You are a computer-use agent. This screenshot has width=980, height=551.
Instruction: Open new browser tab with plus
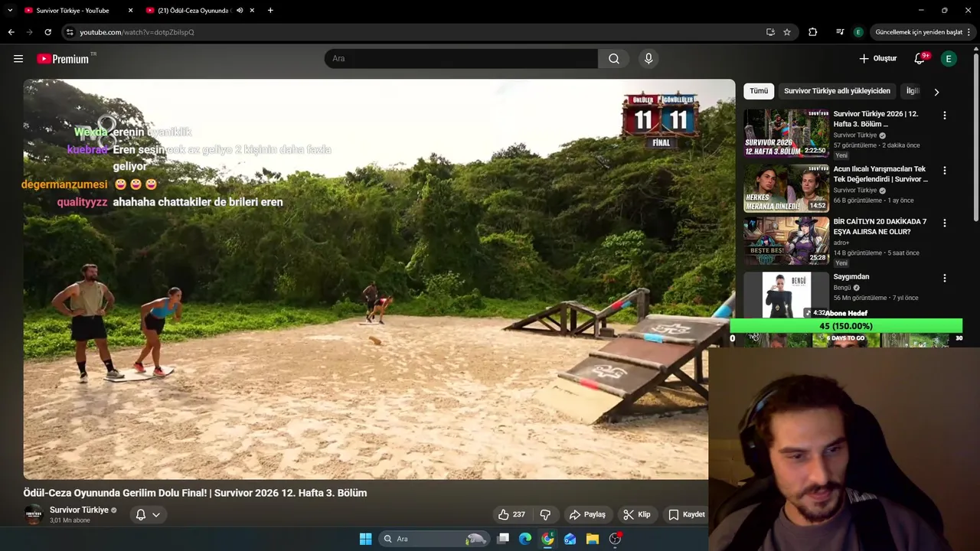[x=270, y=11]
